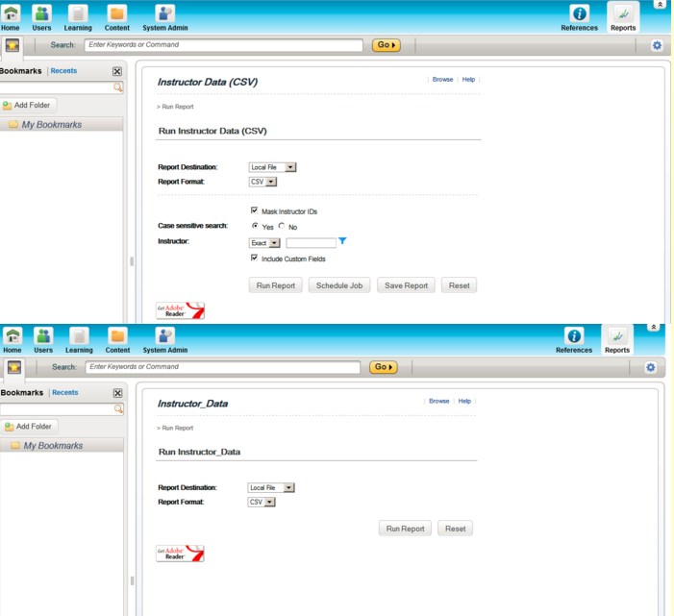Open Help link in bottom screen
The height and width of the screenshot is (616, 674).
(x=464, y=401)
